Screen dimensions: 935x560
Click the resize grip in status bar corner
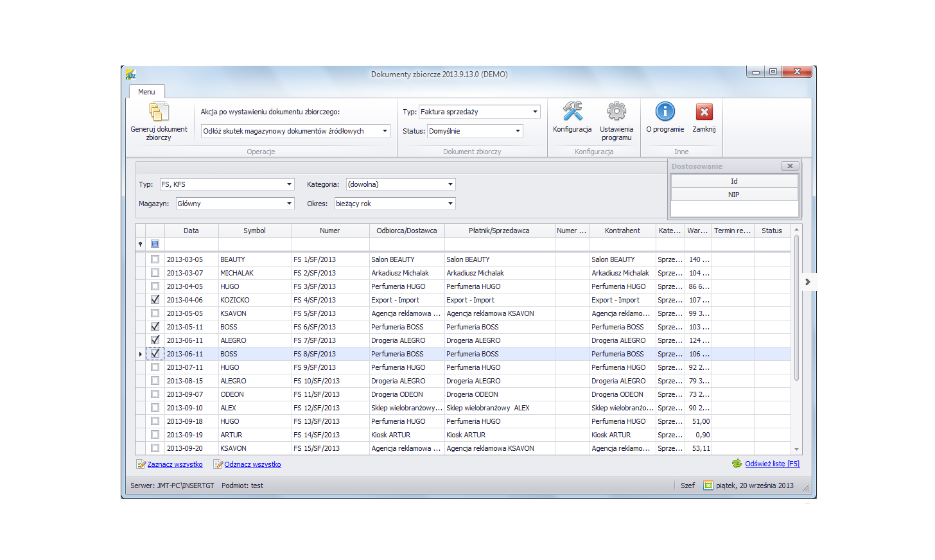tap(806, 488)
